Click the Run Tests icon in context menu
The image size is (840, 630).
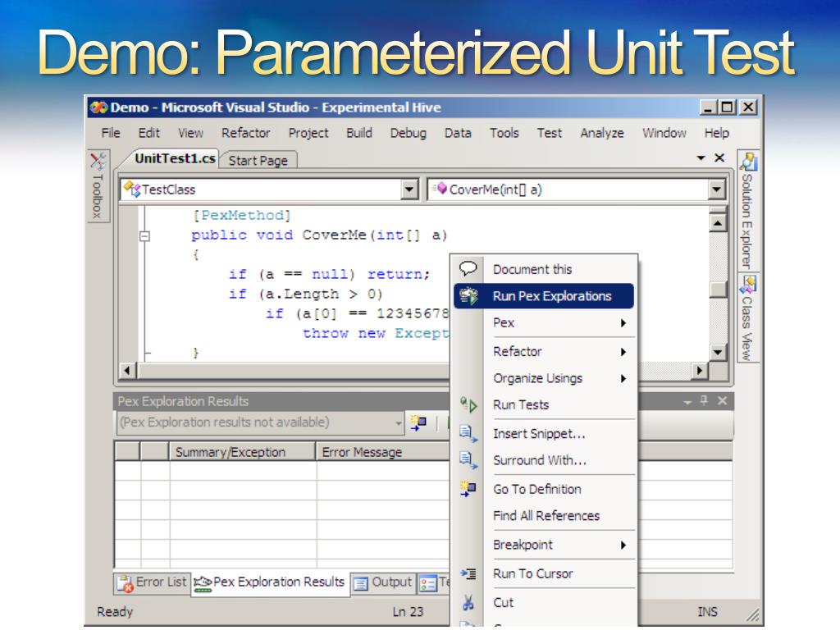pos(468,404)
